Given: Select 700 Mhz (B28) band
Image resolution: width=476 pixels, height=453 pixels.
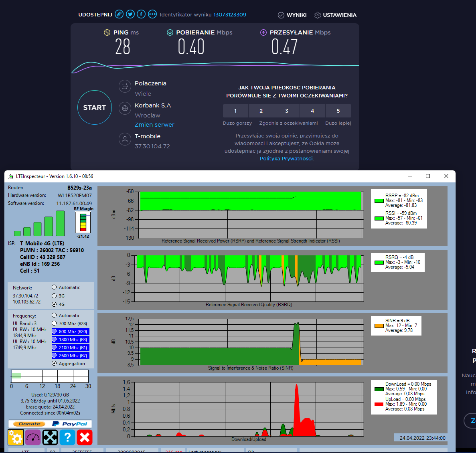Looking at the screenshot, I should [x=54, y=324].
